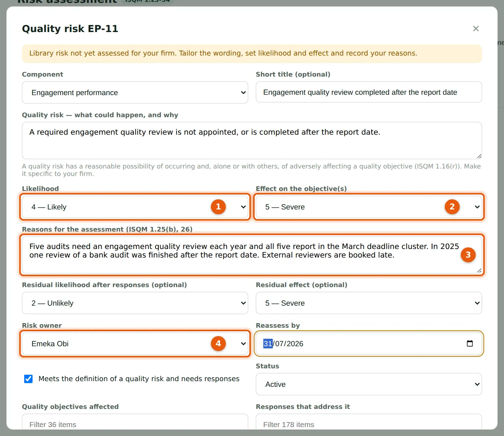This screenshot has height=436, width=504.
Task: Change the Residual likelihood dropdown from Unlikely
Action: (x=135, y=303)
